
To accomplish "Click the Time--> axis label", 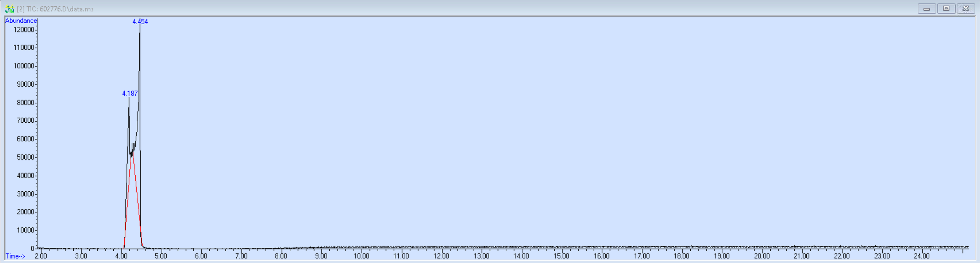I will 15,256.
